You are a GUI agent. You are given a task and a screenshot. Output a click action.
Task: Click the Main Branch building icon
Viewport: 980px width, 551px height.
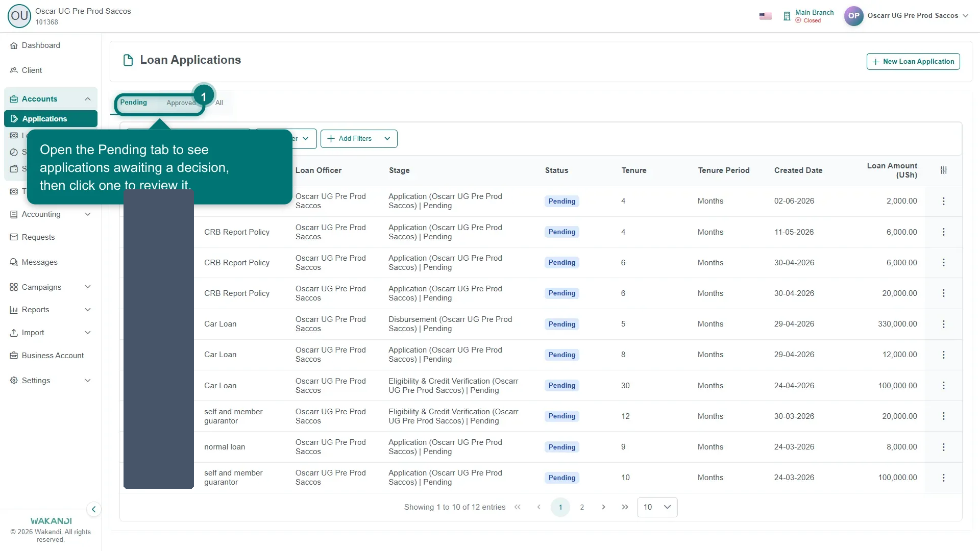point(787,16)
